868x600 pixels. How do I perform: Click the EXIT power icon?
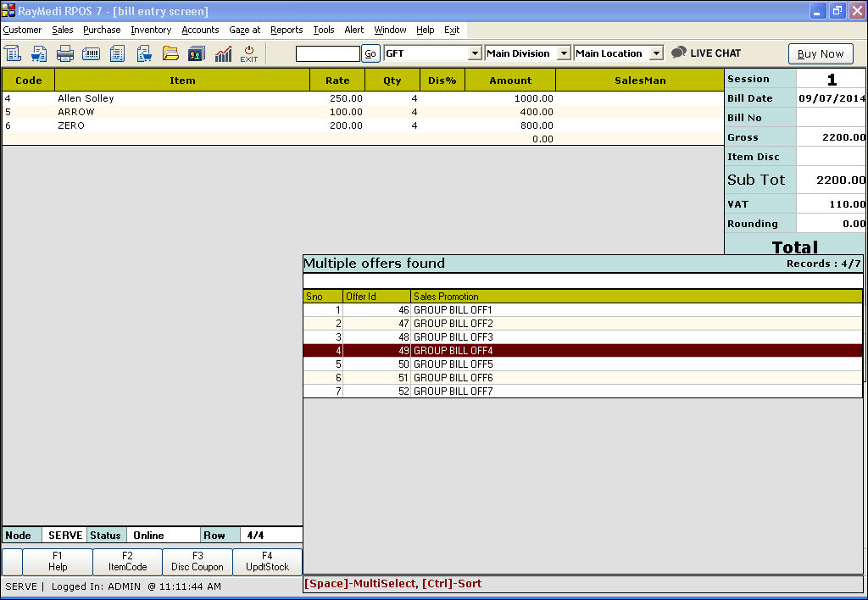click(248, 53)
